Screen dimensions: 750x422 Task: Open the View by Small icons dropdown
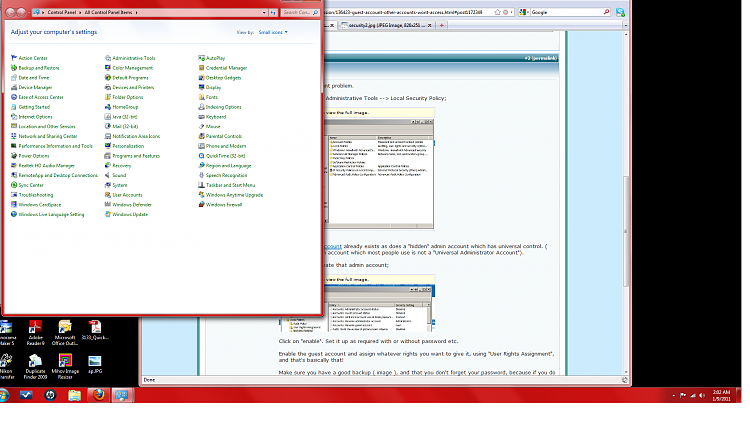point(273,32)
